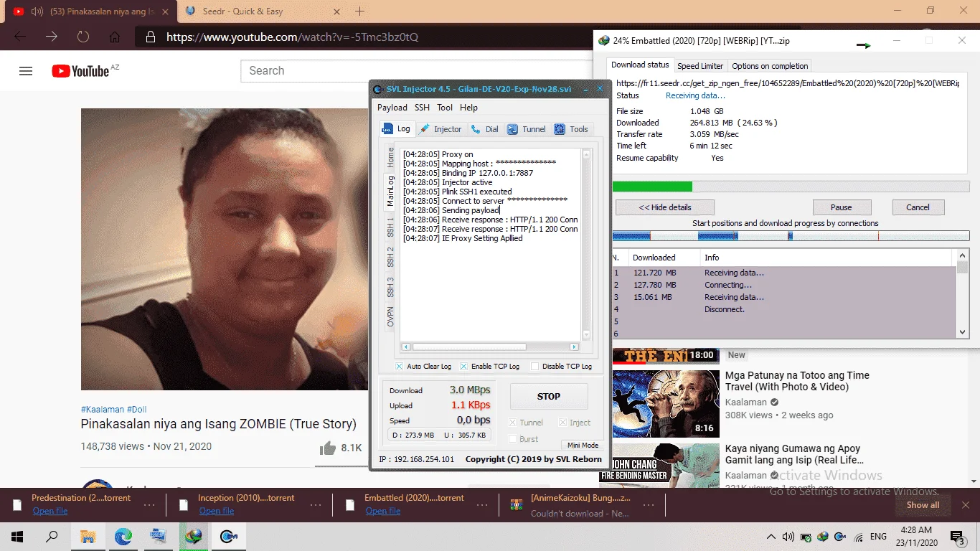
Task: Open the Download status tab
Action: tap(640, 65)
